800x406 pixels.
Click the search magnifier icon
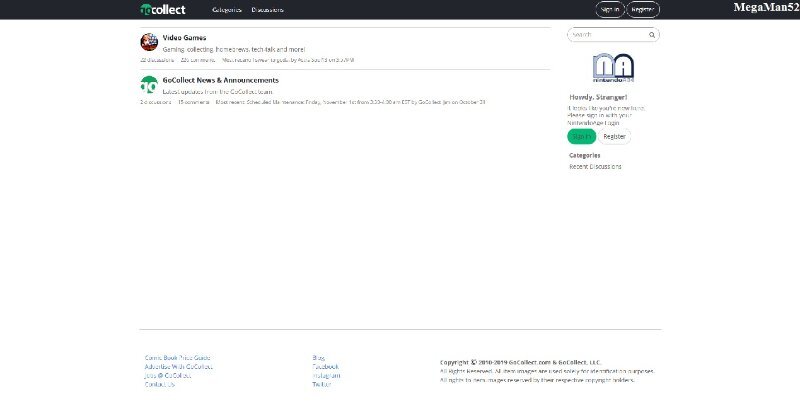(x=652, y=34)
